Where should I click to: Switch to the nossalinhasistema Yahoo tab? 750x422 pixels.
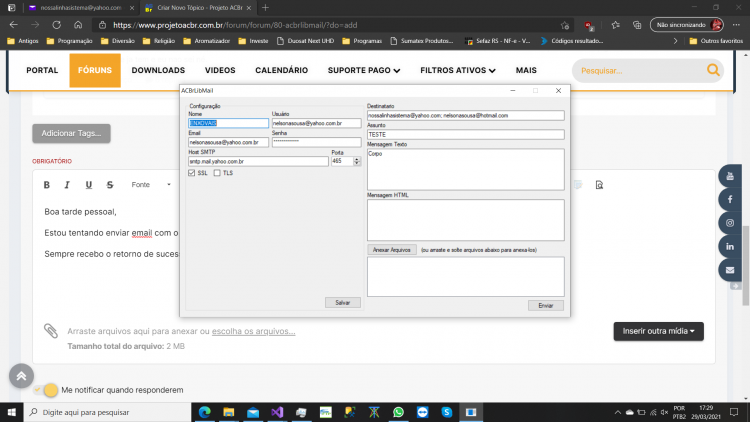tap(80, 8)
